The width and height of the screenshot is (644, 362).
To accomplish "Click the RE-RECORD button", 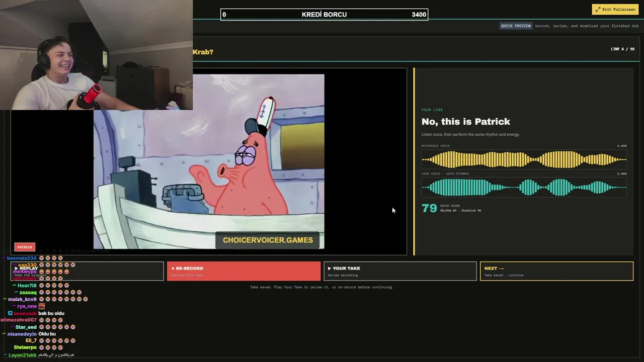I will click(244, 271).
